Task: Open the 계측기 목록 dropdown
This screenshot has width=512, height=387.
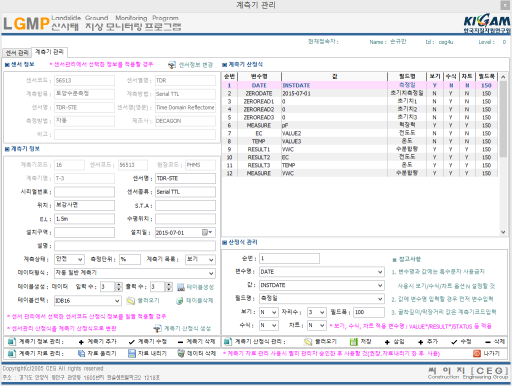Action: [211, 259]
